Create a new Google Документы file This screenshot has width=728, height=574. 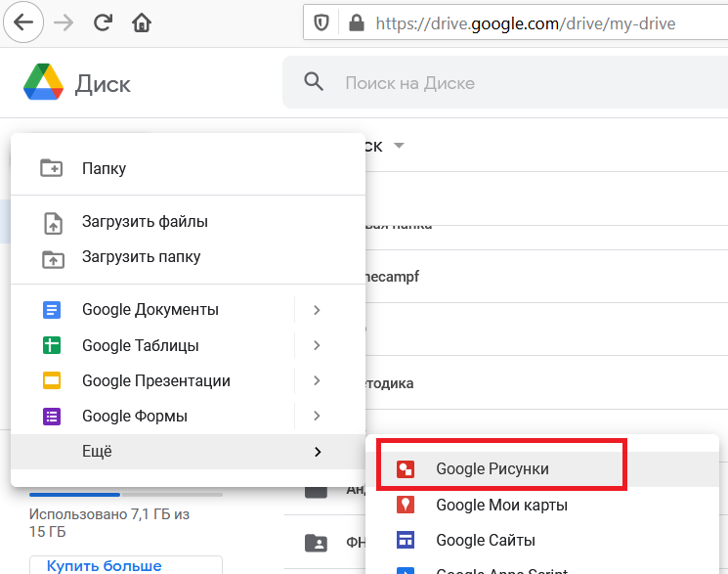[x=152, y=310]
